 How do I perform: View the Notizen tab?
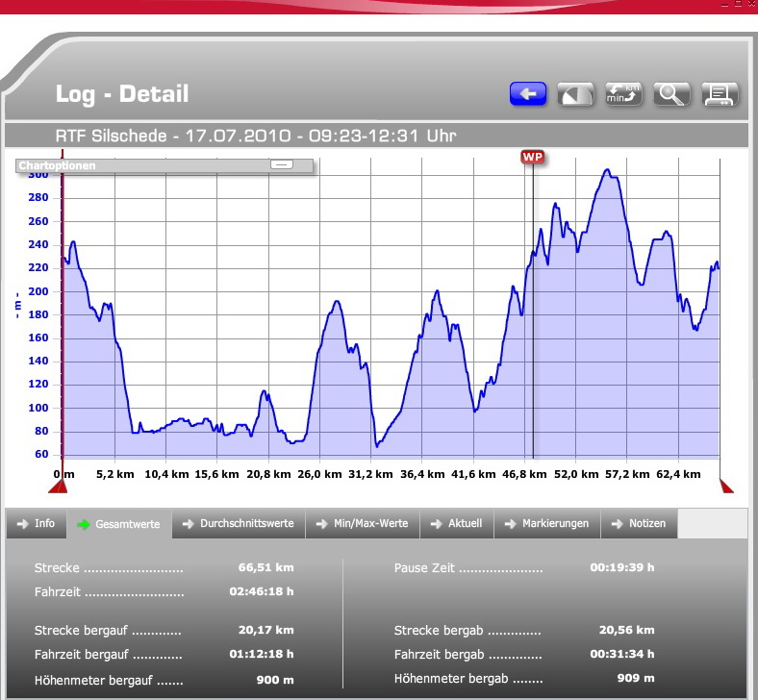coord(638,524)
